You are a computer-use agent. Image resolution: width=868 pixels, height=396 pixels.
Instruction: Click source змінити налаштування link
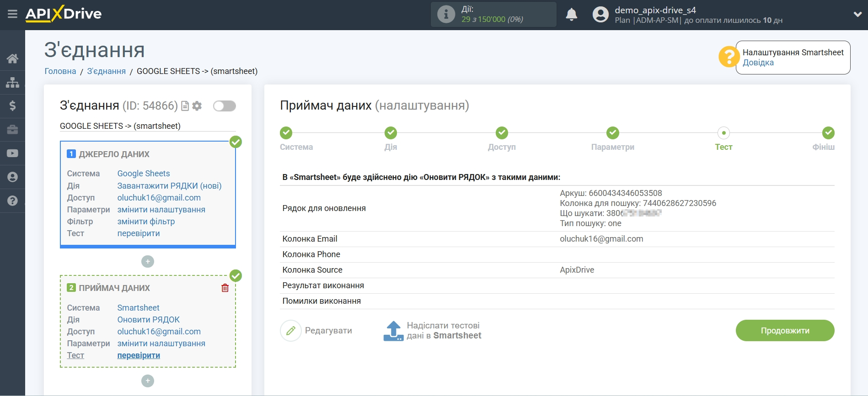pos(161,210)
